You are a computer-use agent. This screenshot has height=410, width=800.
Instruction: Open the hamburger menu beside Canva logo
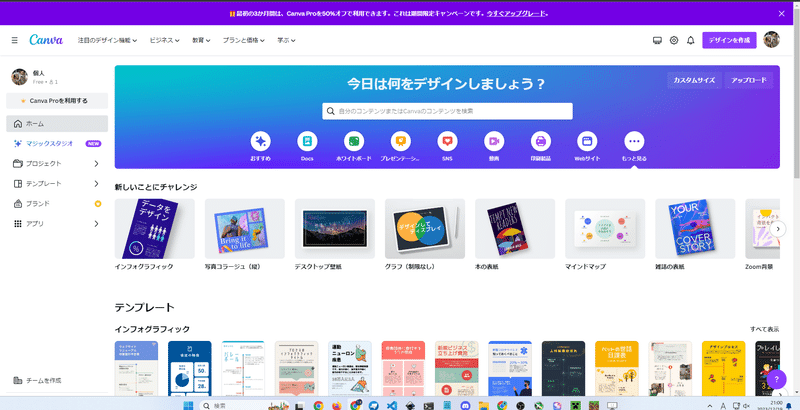coord(14,40)
